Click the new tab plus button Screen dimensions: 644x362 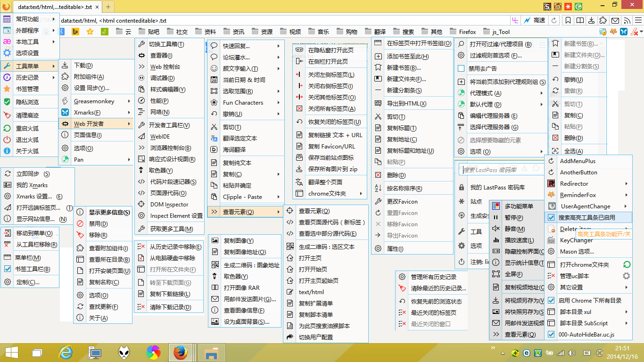coord(108,7)
